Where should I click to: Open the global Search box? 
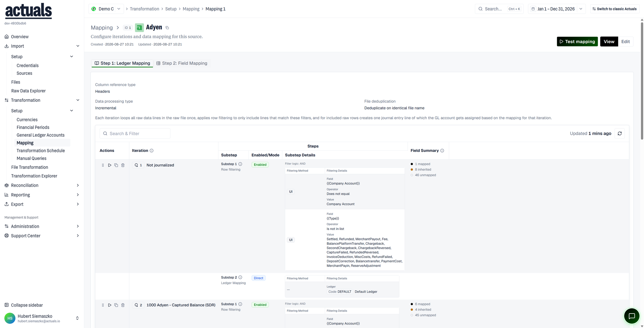coord(499,9)
